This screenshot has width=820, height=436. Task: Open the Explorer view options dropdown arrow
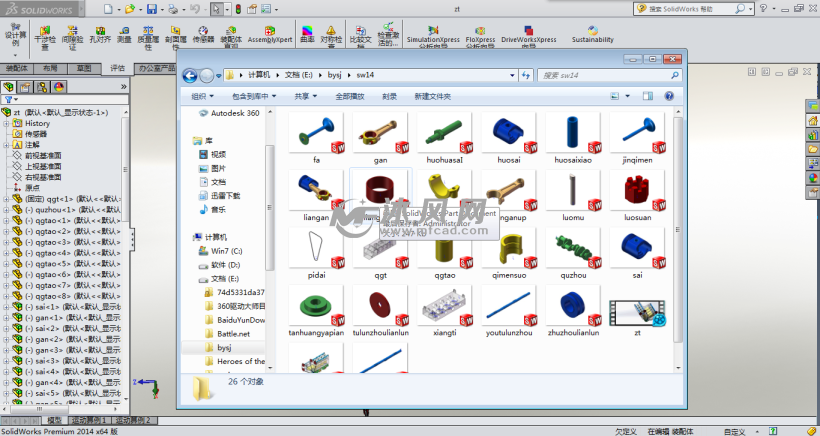pyautogui.click(x=628, y=96)
